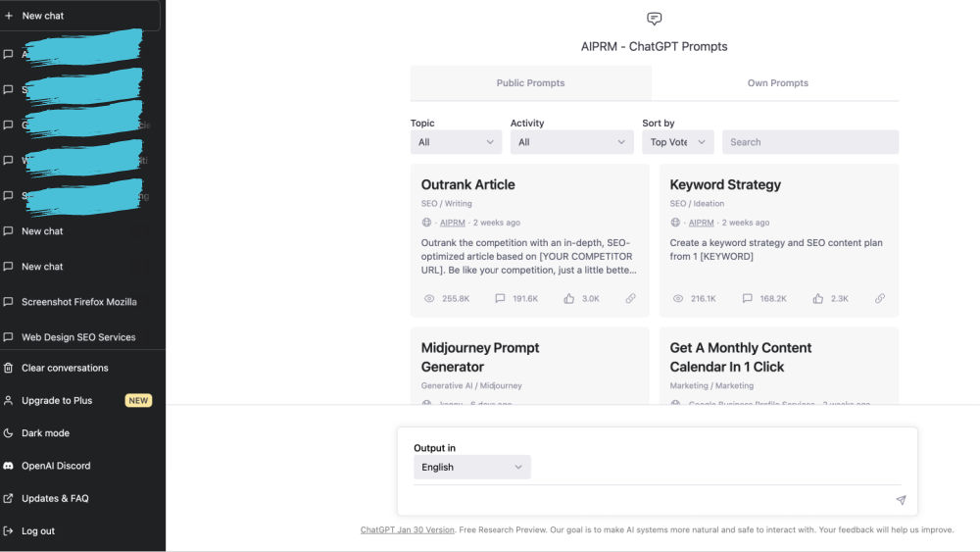Click thumbs-up icon on Keyword Strategy card

pos(818,298)
